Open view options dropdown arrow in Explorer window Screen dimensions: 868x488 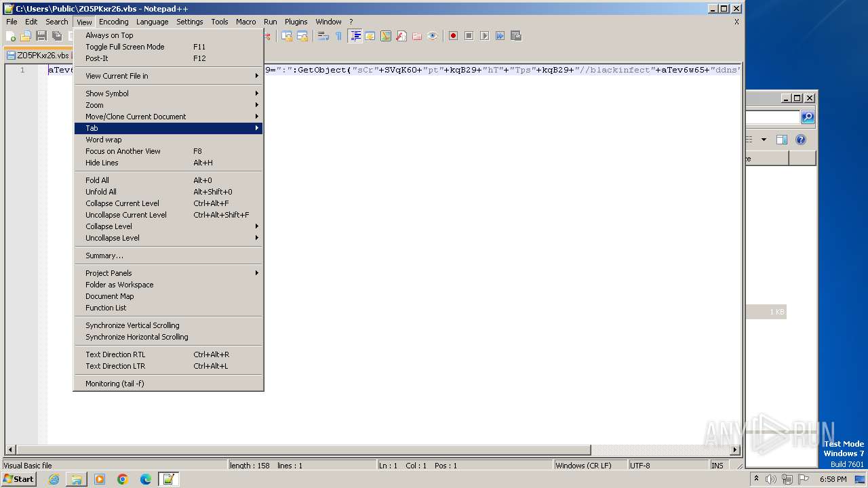(x=764, y=140)
